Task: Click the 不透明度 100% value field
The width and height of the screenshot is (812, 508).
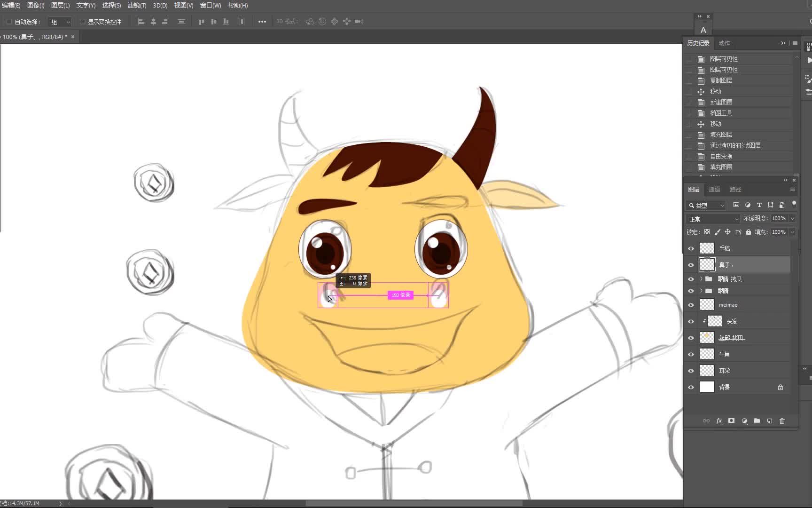Action: pyautogui.click(x=779, y=219)
